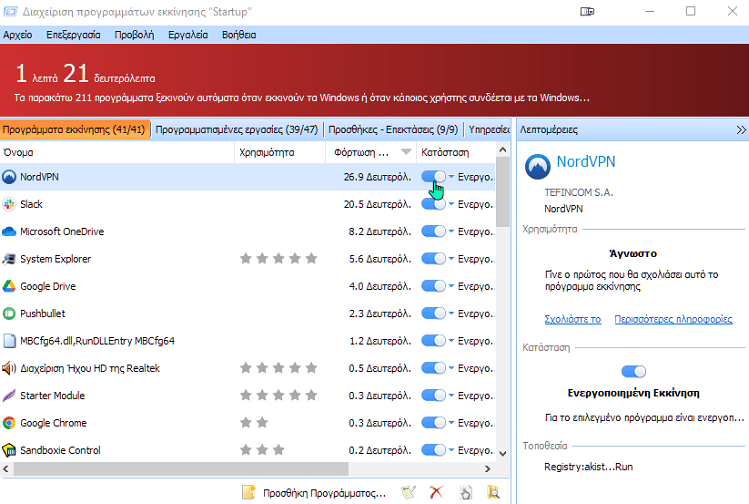
Task: Sort by the Κατάσταση column header
Action: click(x=456, y=152)
